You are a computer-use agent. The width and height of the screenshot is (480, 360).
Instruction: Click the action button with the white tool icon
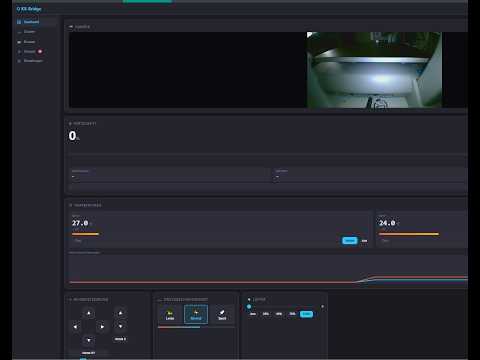point(222,314)
